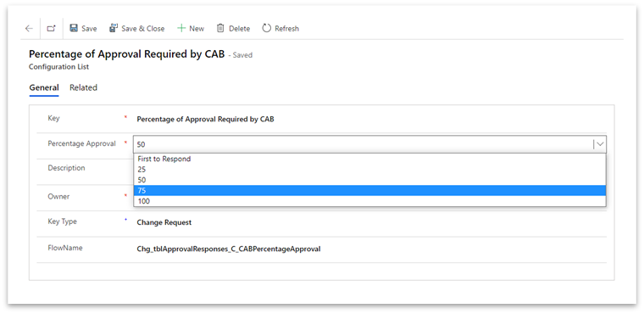Click the Key Type Change Request field
Screen dimensions: 644x314
(164, 222)
